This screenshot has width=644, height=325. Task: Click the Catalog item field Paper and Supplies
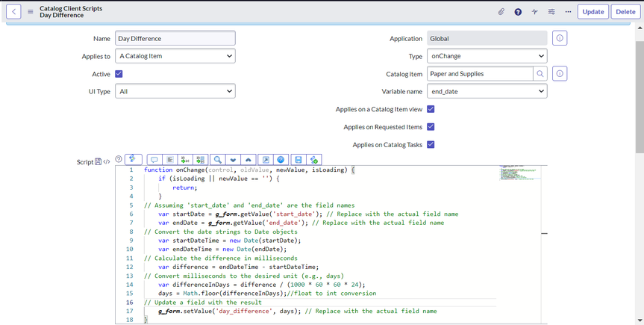pyautogui.click(x=480, y=74)
